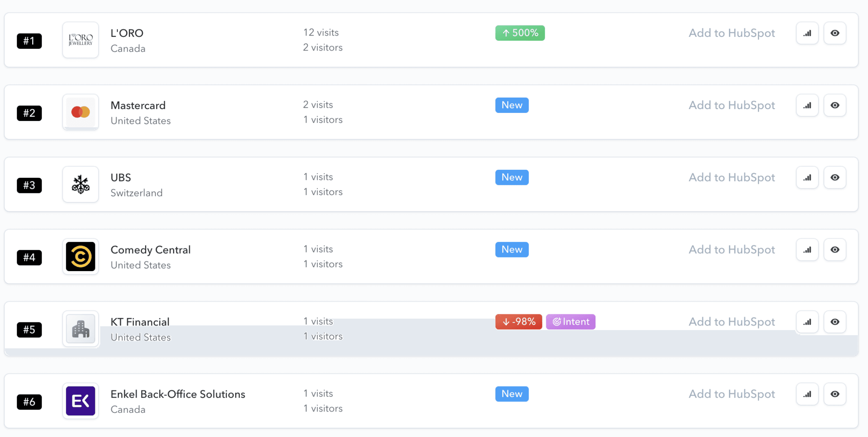Toggle the eye icon for KT Financial
This screenshot has width=868, height=437.
(835, 322)
